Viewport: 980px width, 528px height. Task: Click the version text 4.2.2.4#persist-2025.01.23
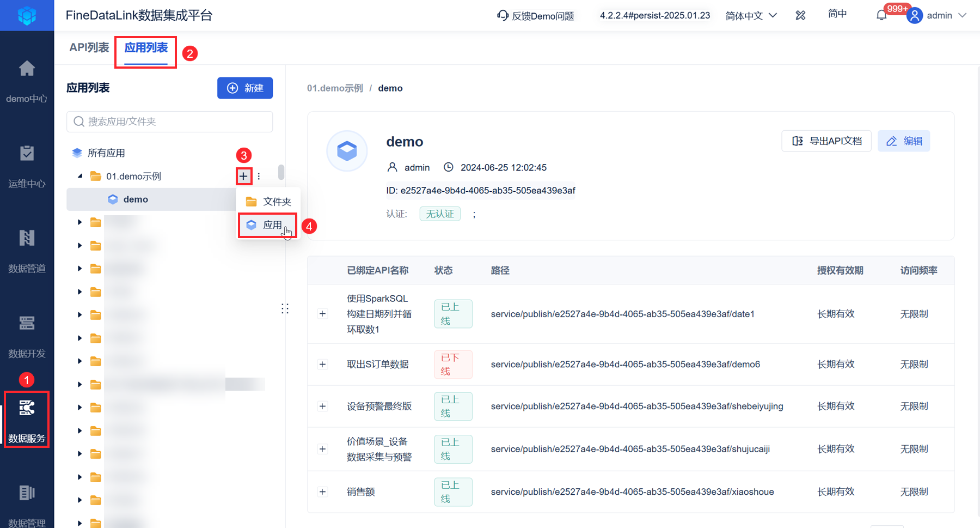click(x=655, y=15)
